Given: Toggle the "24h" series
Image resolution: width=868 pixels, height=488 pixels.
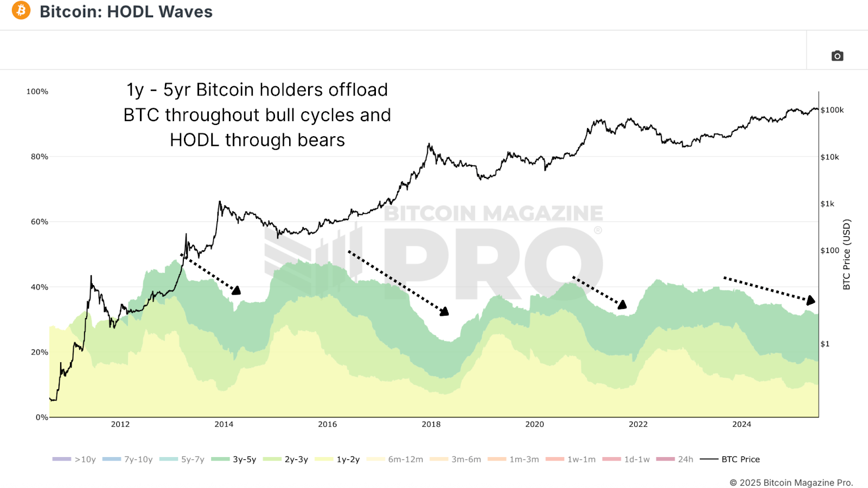Looking at the screenshot, I should pos(679,459).
